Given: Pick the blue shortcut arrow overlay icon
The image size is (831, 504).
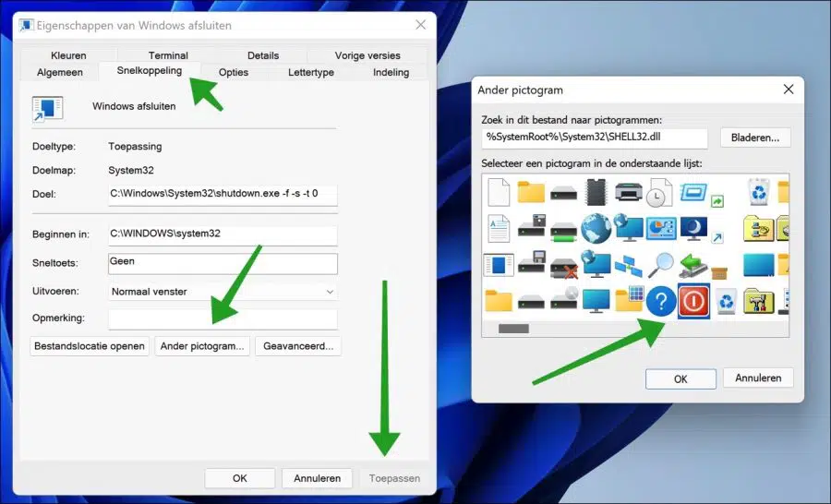Looking at the screenshot, I should click(717, 238).
